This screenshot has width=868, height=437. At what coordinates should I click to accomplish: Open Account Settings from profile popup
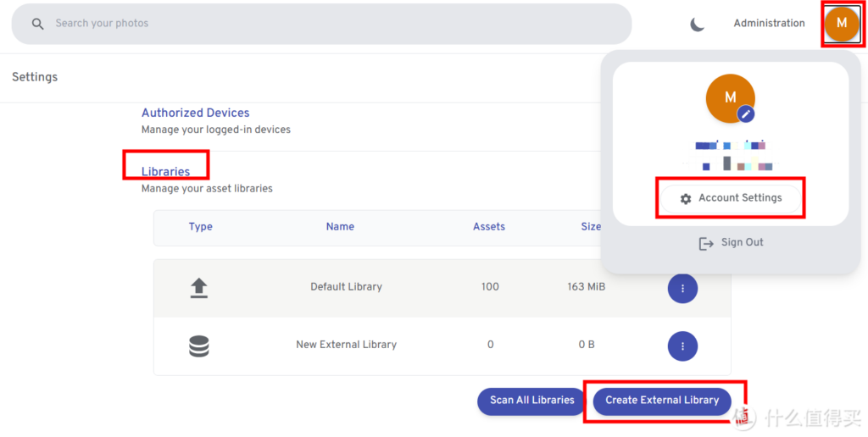tap(739, 198)
